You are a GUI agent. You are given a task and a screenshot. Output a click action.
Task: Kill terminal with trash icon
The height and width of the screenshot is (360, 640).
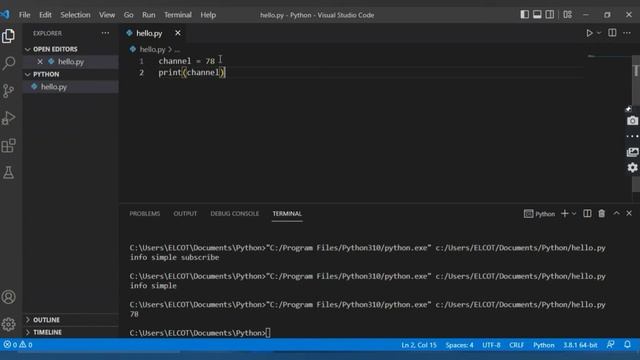click(602, 213)
